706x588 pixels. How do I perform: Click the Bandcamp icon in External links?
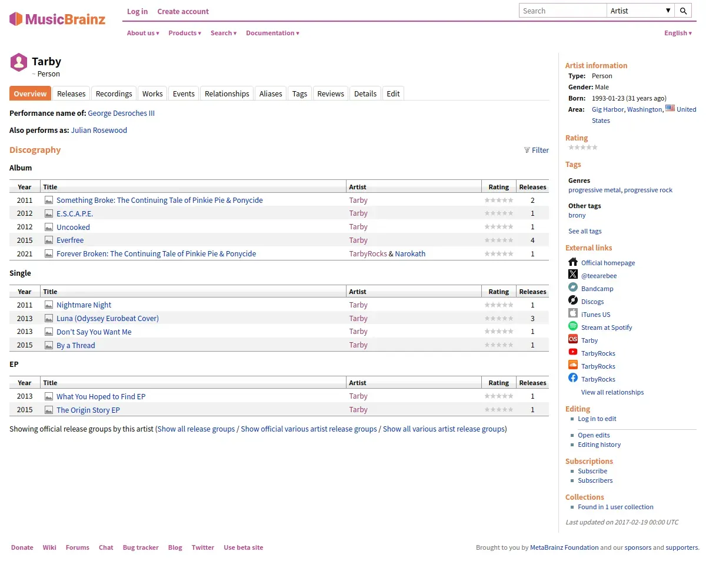[573, 288]
